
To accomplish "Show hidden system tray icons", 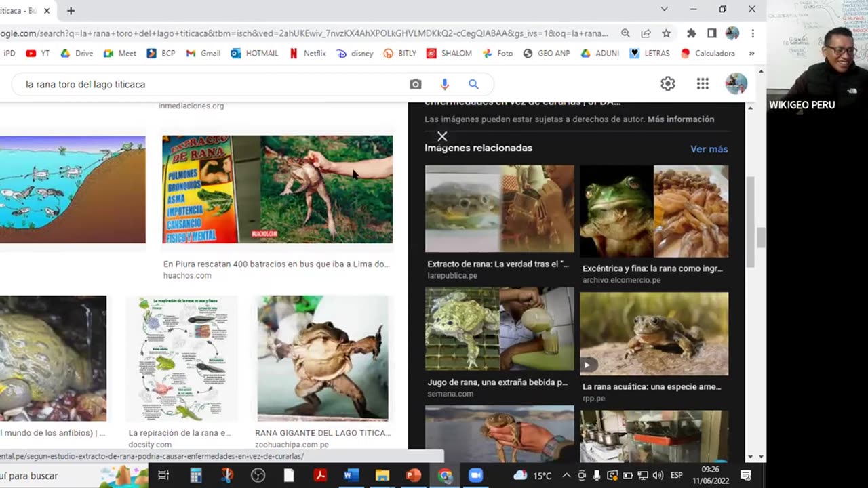I will tap(566, 476).
